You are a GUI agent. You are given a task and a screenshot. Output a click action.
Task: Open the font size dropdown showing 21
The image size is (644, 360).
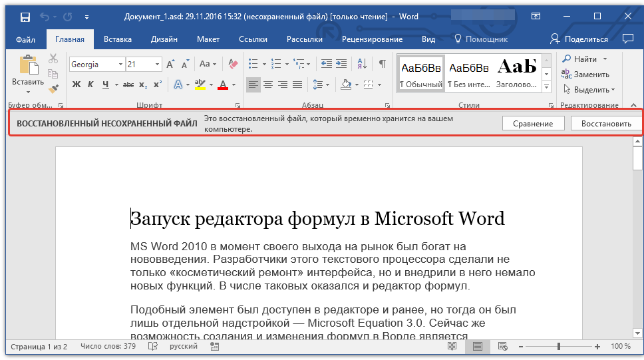(158, 65)
